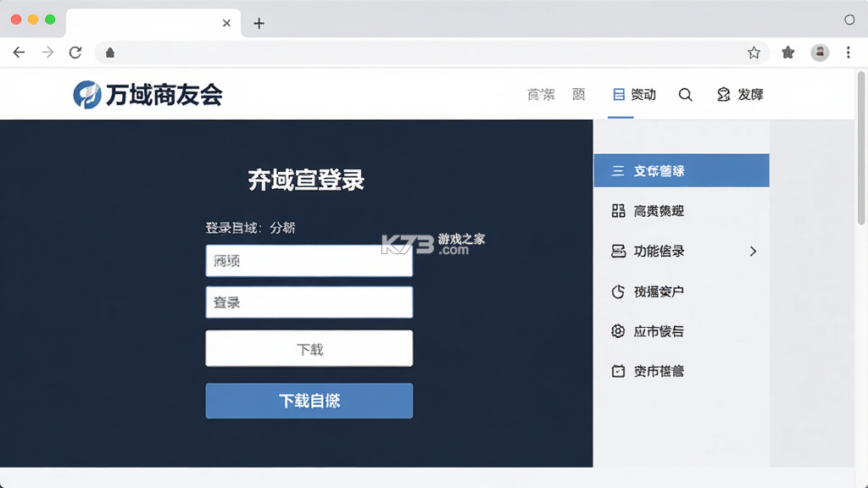The image size is (868, 488).
Task: Click the grid icon in sidebar
Action: (x=618, y=211)
